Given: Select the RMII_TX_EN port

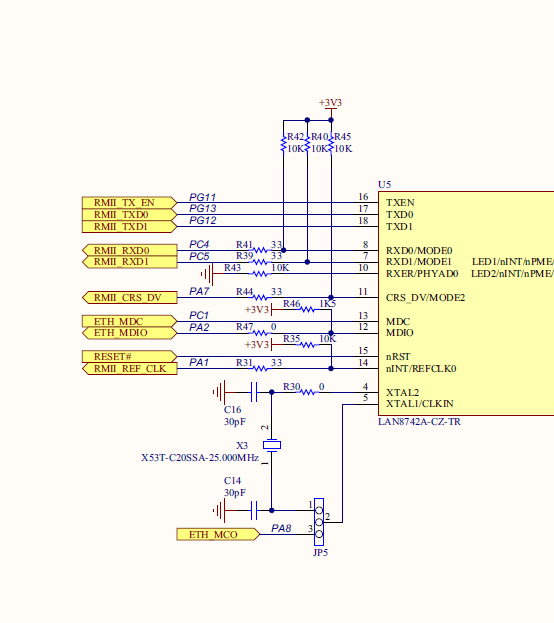Looking at the screenshot, I should [129, 203].
